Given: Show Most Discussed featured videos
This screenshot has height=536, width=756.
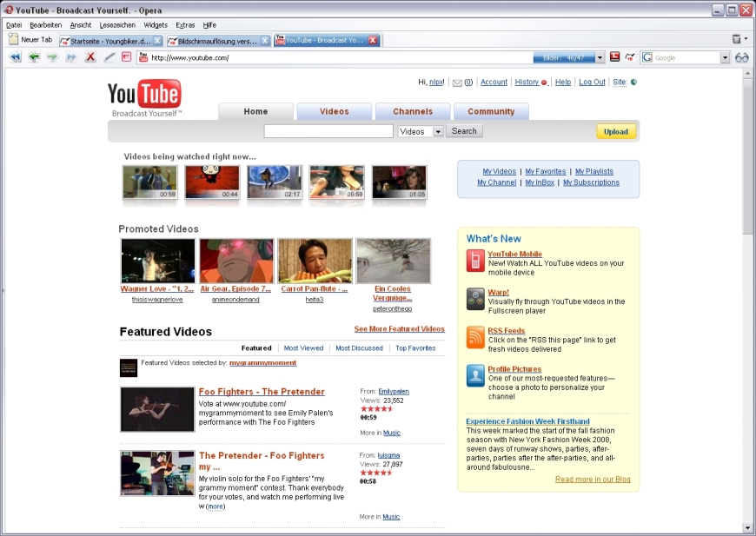Looking at the screenshot, I should (359, 348).
